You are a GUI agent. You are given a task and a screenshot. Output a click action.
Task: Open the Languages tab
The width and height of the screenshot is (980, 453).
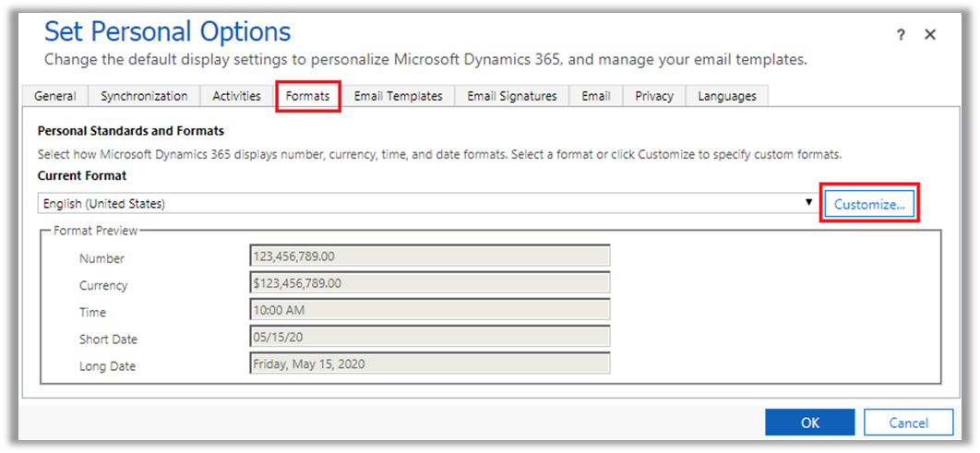click(726, 96)
